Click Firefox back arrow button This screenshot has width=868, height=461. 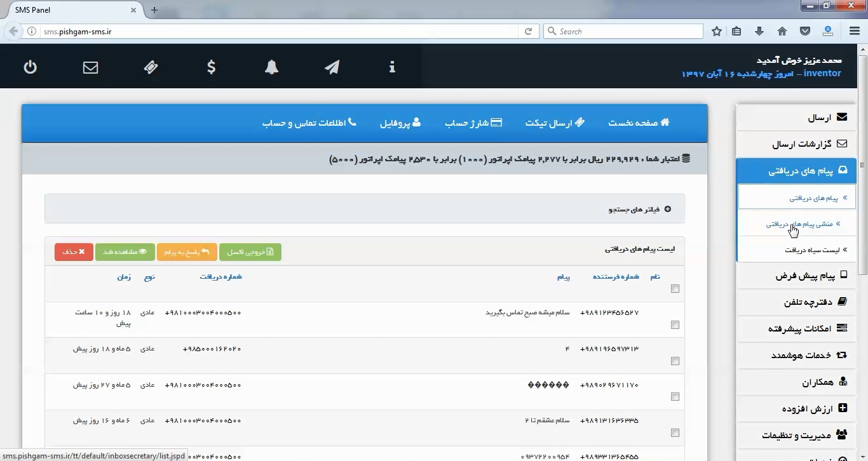[x=13, y=31]
